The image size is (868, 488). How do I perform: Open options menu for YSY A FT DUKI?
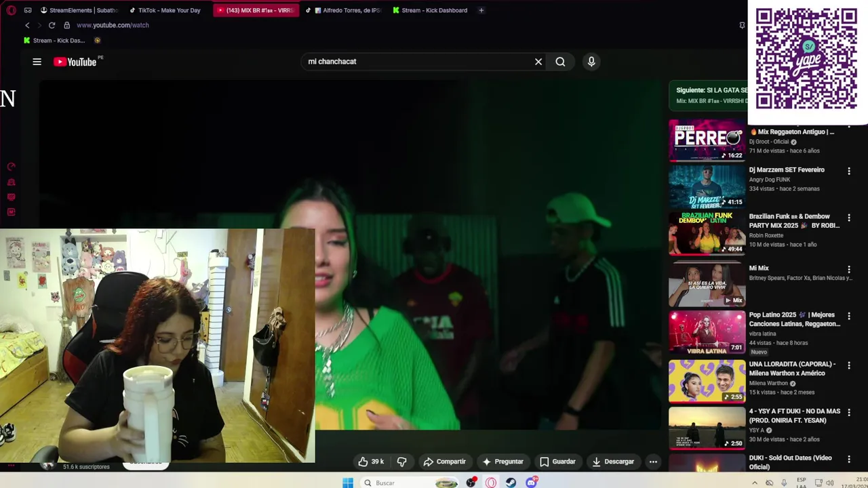(848, 413)
